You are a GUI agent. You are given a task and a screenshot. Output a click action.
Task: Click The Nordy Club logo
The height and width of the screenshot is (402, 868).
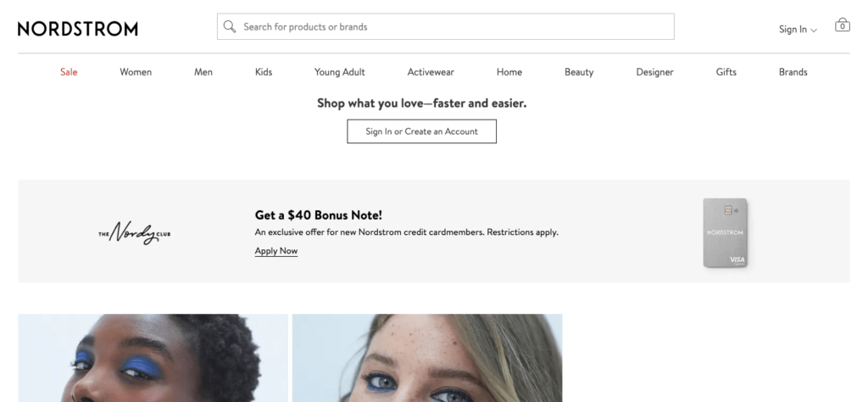pos(134,232)
